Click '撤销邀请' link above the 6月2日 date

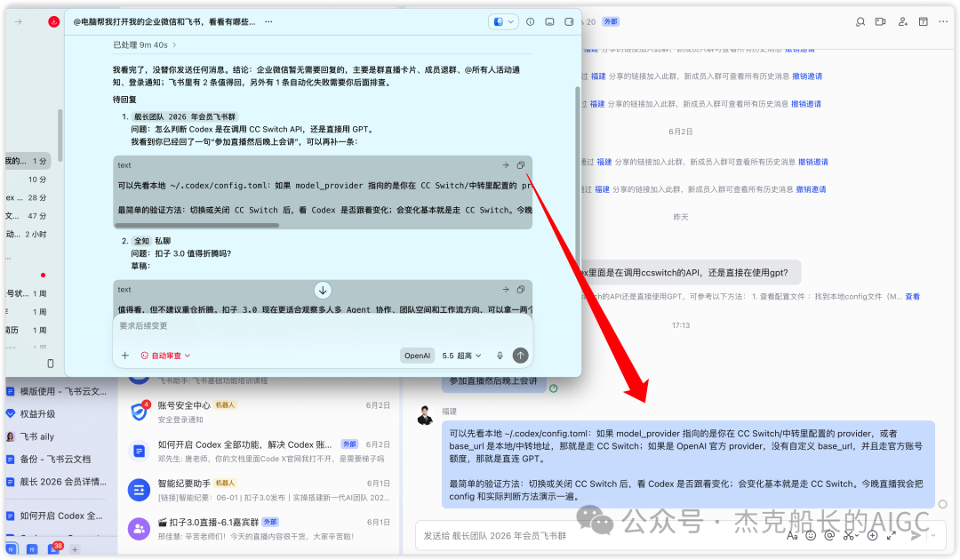[x=805, y=104]
